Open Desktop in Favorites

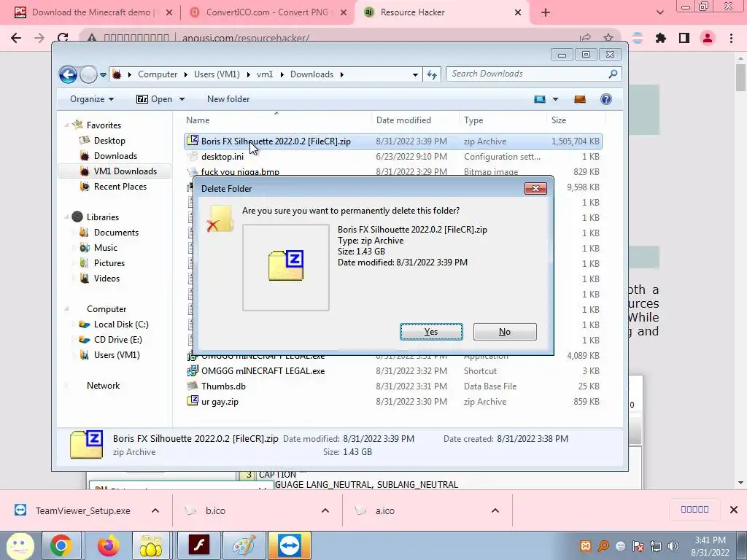click(x=109, y=141)
